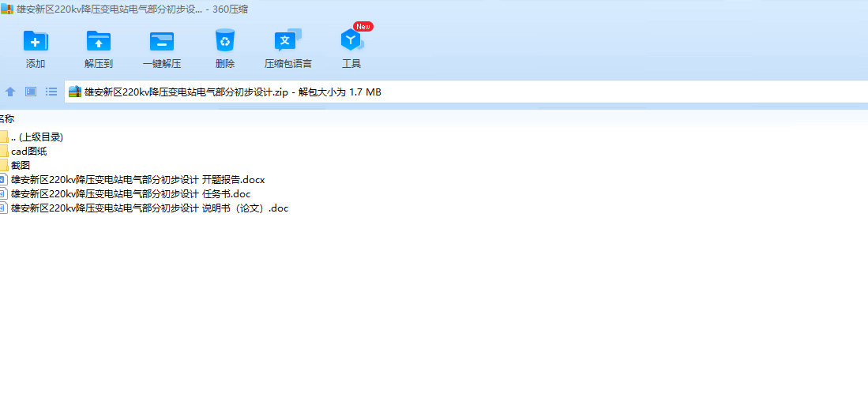Viewport: 868px width, 397px height.
Task: Click the 解压到 (Extract to) icon
Action: (99, 41)
